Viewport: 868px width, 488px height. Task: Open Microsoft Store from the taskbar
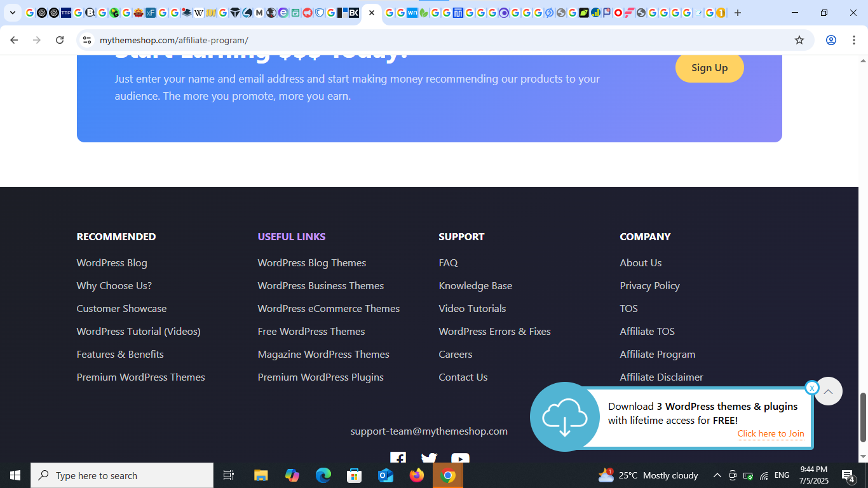[x=355, y=475]
